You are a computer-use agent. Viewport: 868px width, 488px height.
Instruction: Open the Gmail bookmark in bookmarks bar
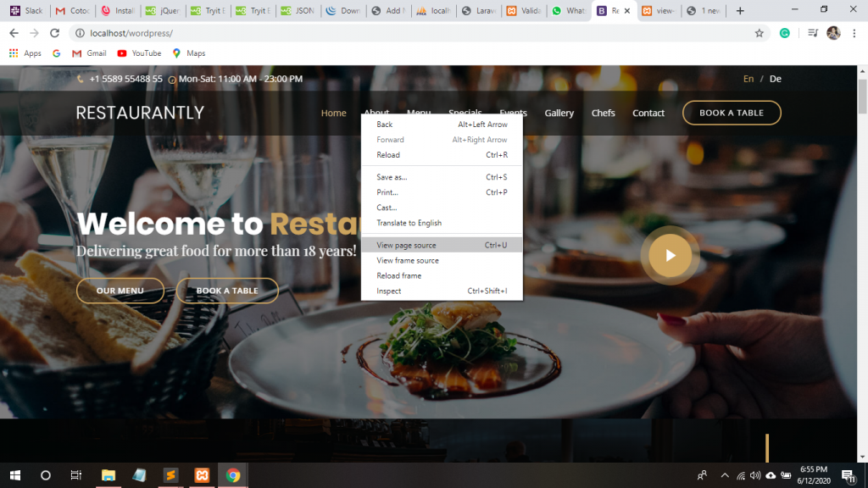click(89, 53)
